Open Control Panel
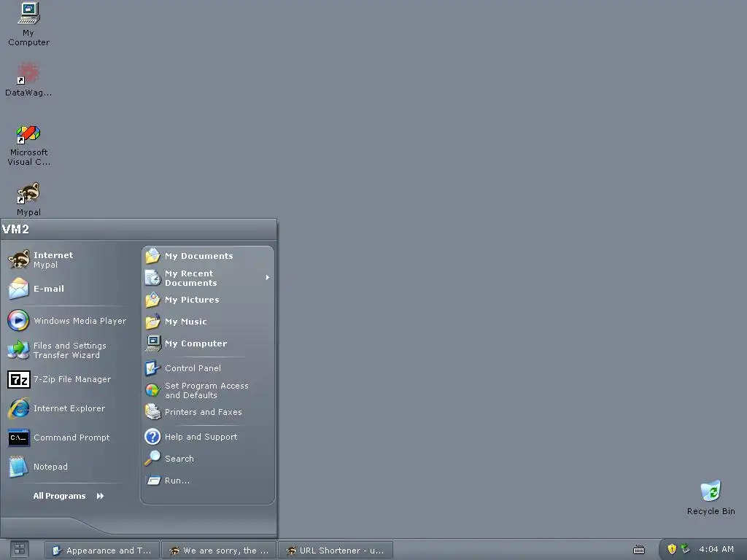Image resolution: width=747 pixels, height=560 pixels. (x=208, y=368)
